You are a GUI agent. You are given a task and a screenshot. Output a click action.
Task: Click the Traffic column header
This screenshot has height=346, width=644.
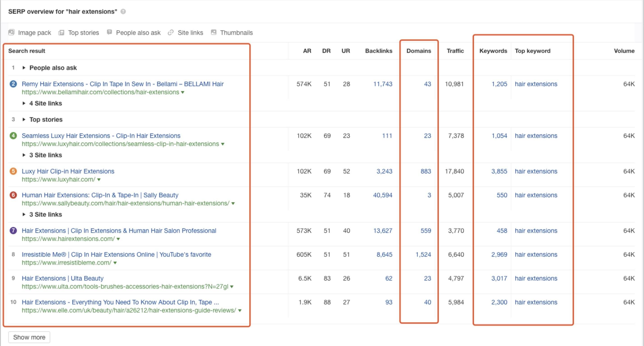(x=455, y=51)
